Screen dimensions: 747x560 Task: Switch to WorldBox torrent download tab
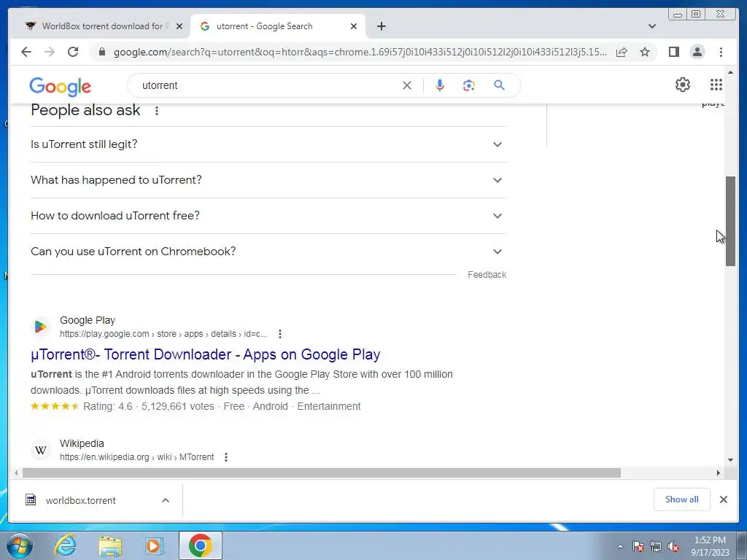pos(102,26)
